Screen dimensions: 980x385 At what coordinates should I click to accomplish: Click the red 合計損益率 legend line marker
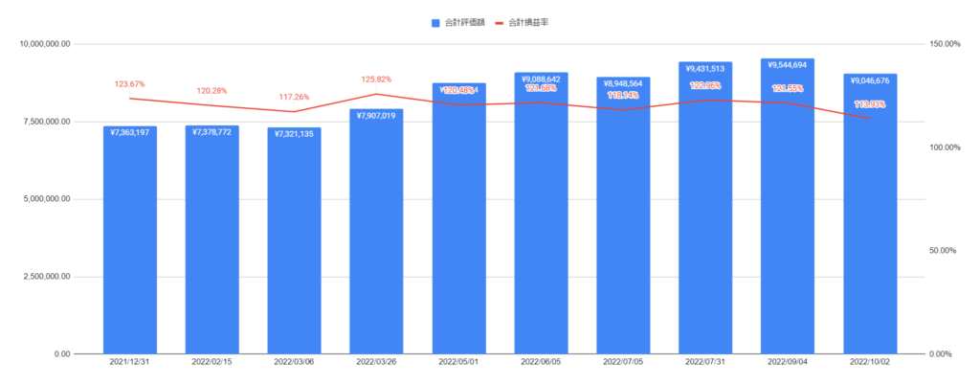pos(500,22)
